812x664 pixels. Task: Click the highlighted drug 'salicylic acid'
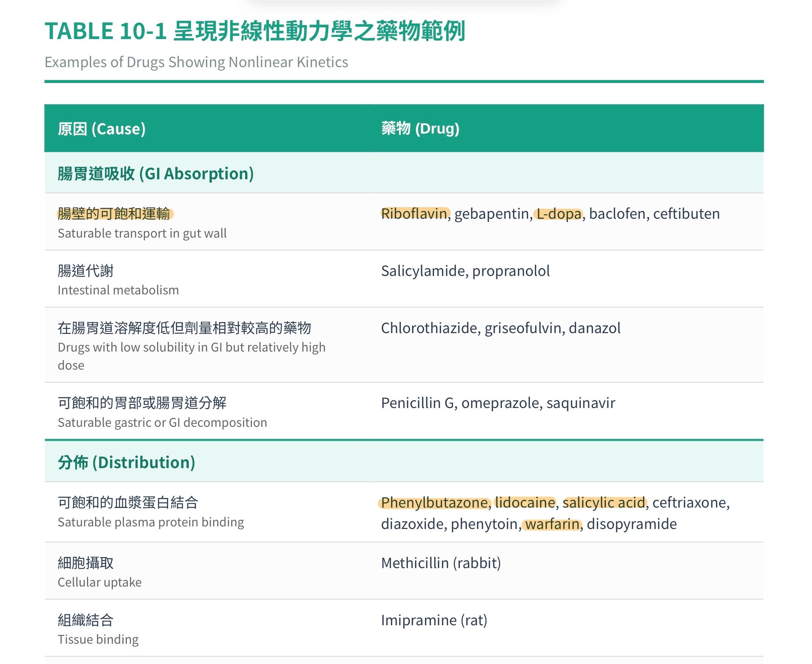coord(604,502)
